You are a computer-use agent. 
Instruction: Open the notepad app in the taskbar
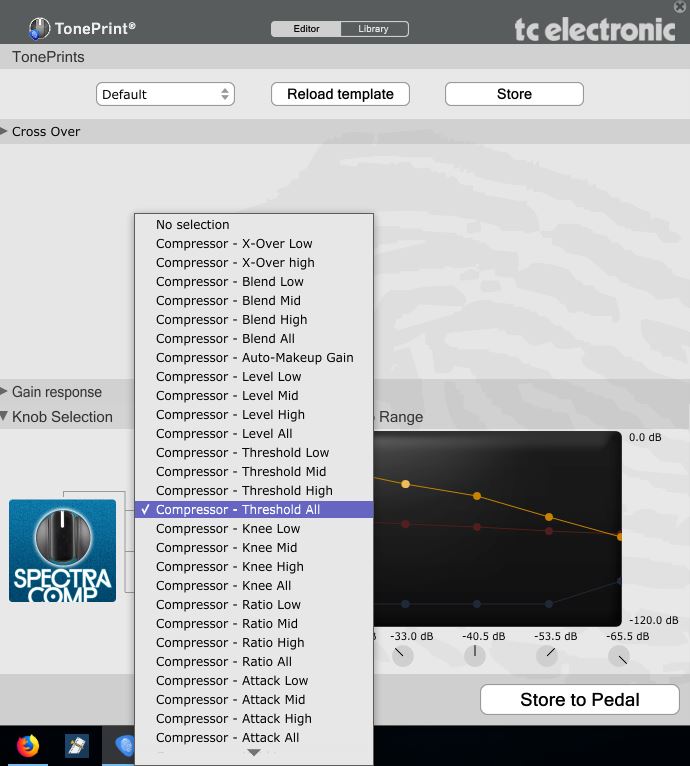[77, 745]
